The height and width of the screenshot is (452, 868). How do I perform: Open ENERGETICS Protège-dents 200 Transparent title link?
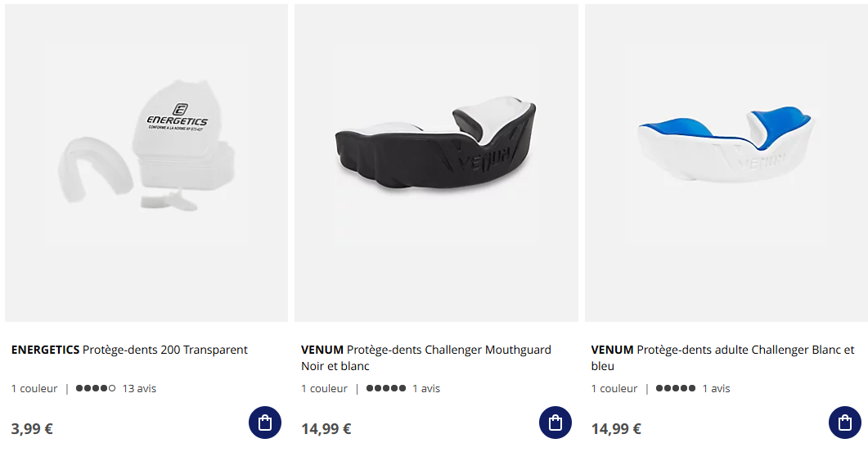pyautogui.click(x=129, y=350)
